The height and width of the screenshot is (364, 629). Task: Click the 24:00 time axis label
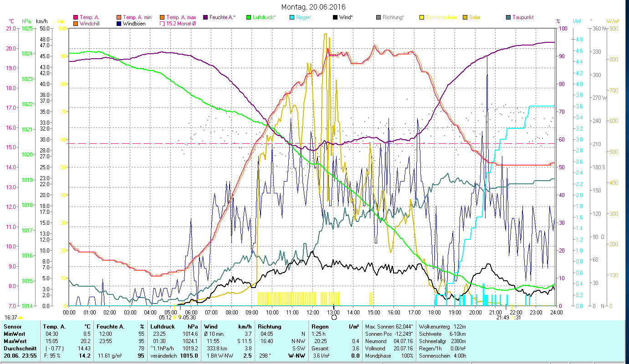(556, 313)
